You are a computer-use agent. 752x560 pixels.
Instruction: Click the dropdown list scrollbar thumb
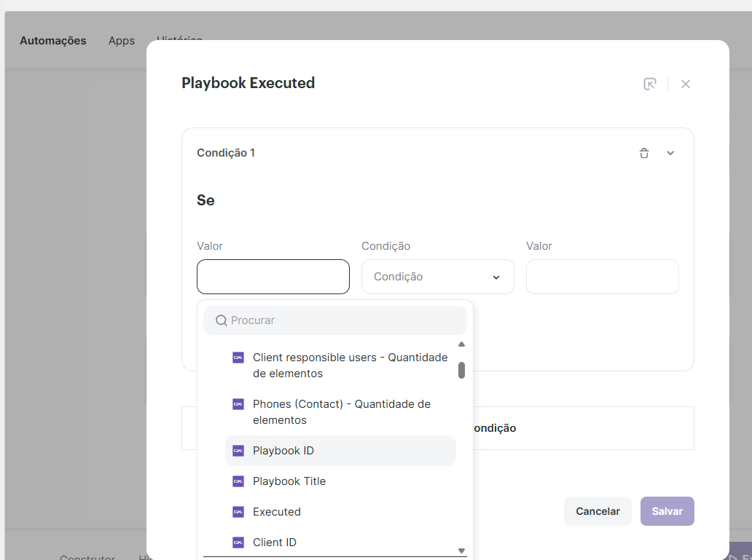click(x=461, y=371)
